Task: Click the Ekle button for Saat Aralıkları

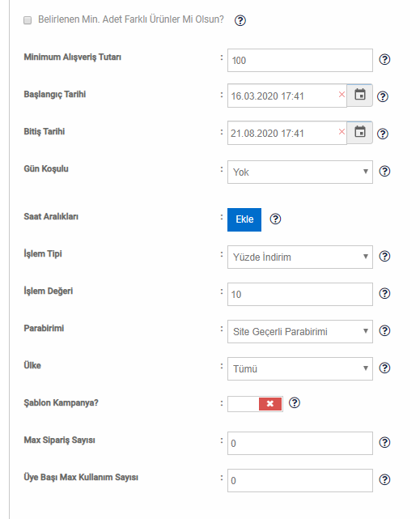Action: [244, 219]
